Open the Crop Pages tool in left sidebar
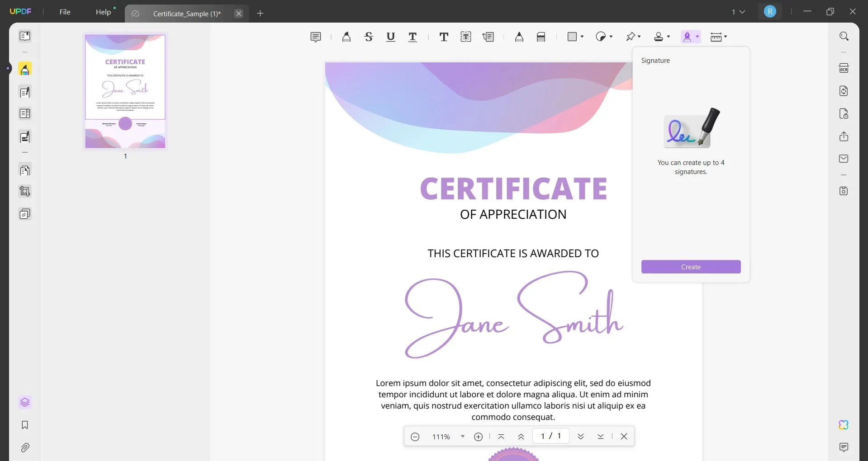 [25, 191]
